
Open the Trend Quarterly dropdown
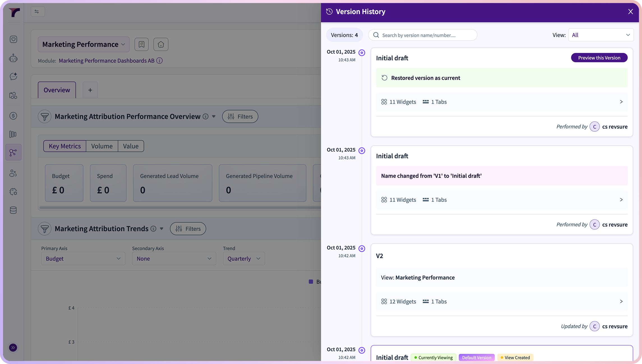[x=243, y=258]
